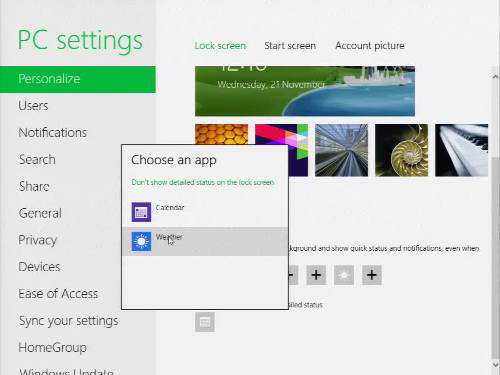The width and height of the screenshot is (500, 375).
Task: Click the Weather label in app list
Action: point(169,237)
